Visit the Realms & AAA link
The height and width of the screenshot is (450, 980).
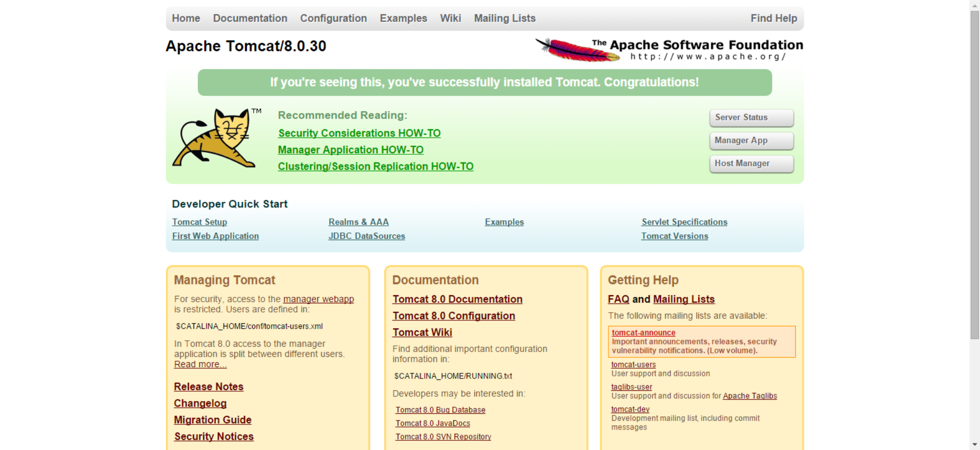tap(359, 222)
